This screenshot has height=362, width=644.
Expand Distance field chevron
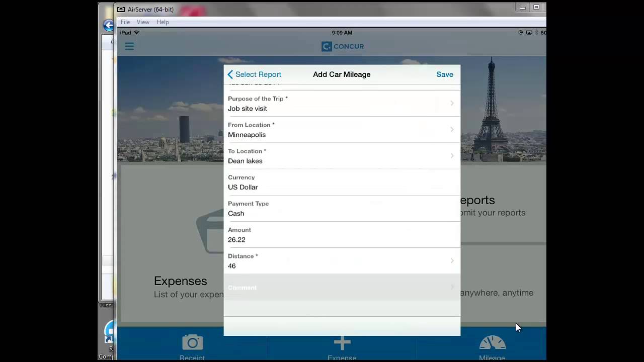pos(452,260)
